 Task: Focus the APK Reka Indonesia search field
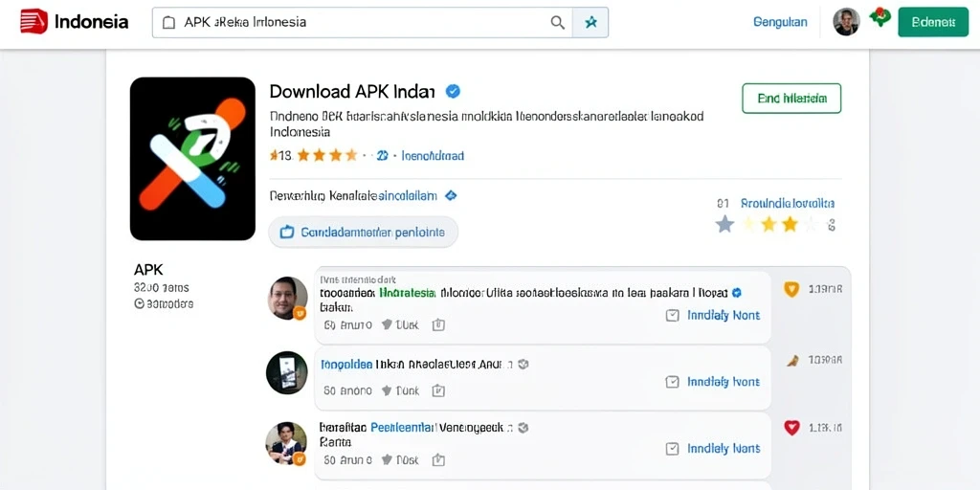tap(363, 23)
